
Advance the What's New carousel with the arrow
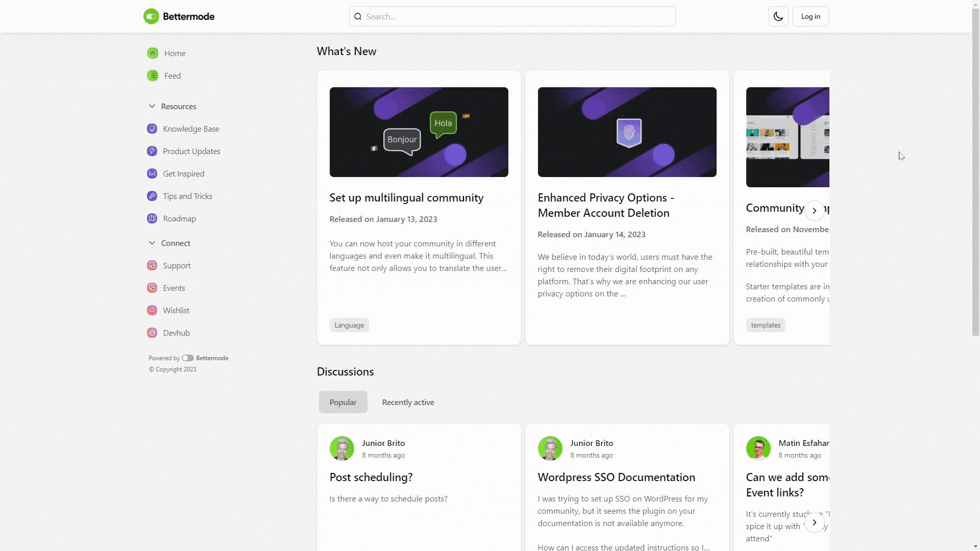[814, 210]
